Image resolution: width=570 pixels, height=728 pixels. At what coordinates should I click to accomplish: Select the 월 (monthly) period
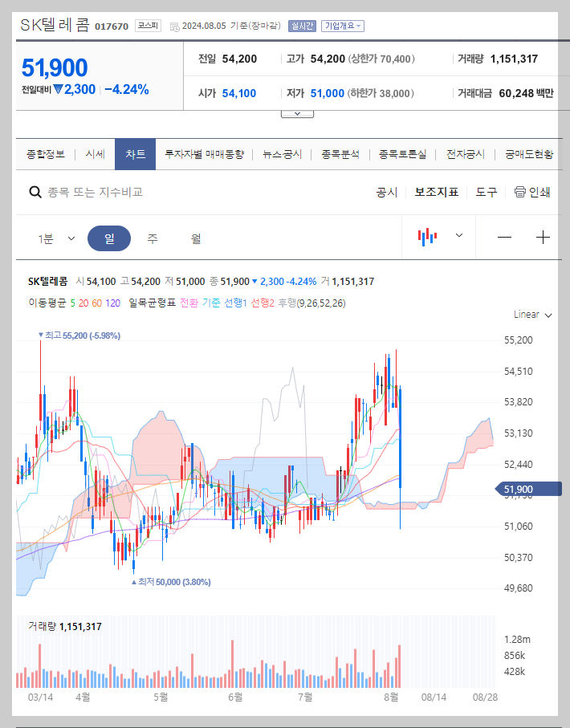point(196,238)
